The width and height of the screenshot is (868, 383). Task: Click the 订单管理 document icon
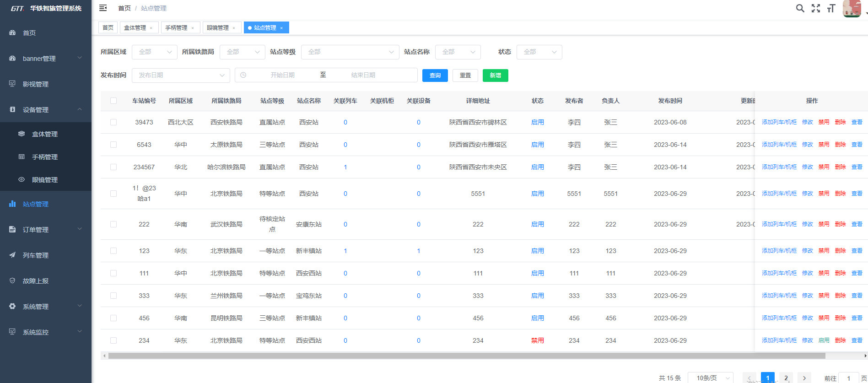coord(12,229)
